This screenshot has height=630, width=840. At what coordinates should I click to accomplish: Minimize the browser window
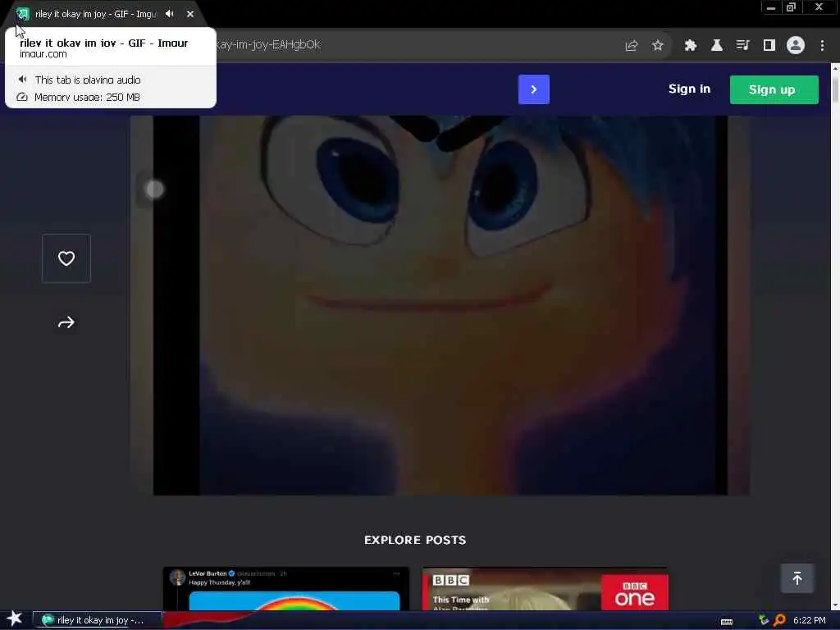coord(771,7)
